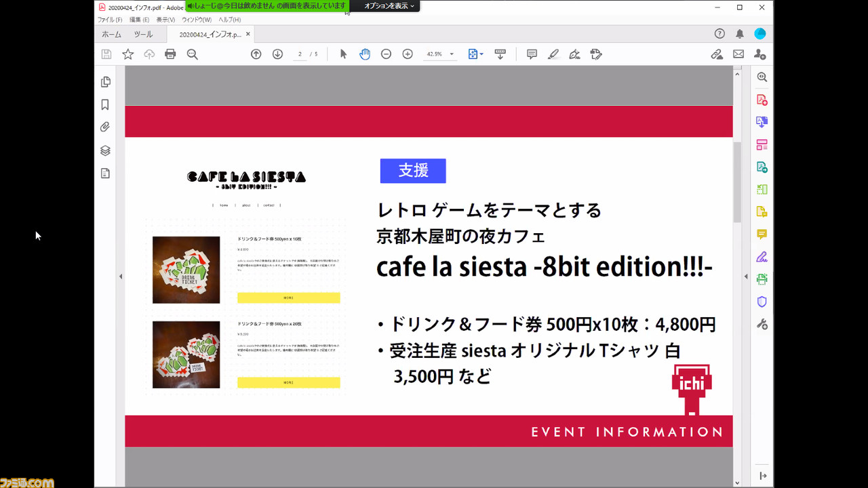Image resolution: width=868 pixels, height=488 pixels.
Task: Open the blue account profile avatar
Action: [760, 34]
